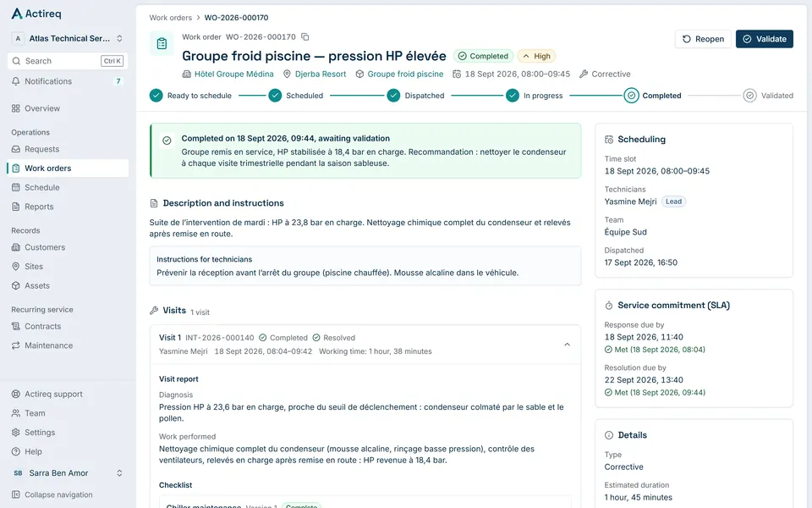Screen dimensions: 812x508
Task: Click the Help question mark icon
Action: [16, 451]
